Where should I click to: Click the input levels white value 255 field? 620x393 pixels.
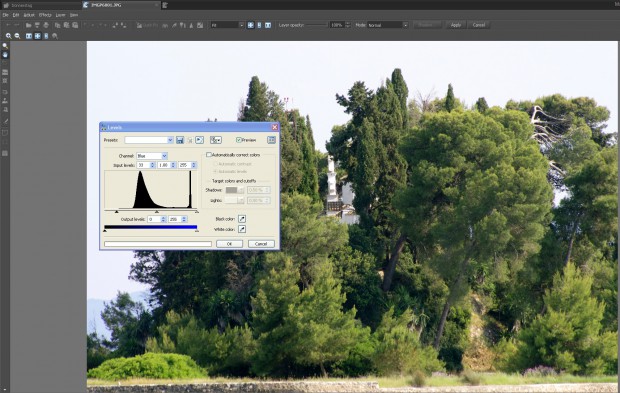[184, 165]
